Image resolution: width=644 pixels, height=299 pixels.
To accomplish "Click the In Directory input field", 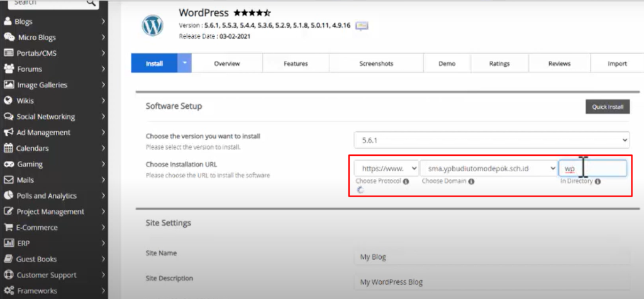I will point(592,168).
